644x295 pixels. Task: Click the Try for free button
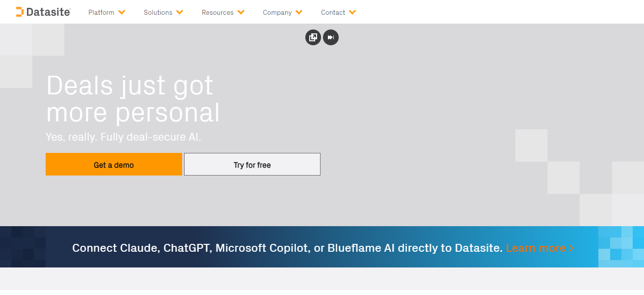click(x=252, y=164)
